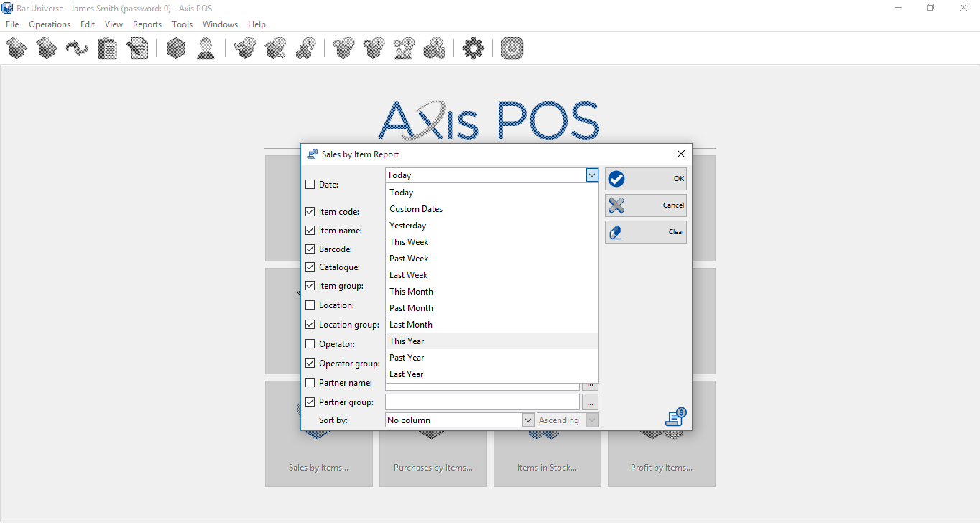Open the Sort by No column dropdown
The width and height of the screenshot is (980, 523).
tap(460, 420)
